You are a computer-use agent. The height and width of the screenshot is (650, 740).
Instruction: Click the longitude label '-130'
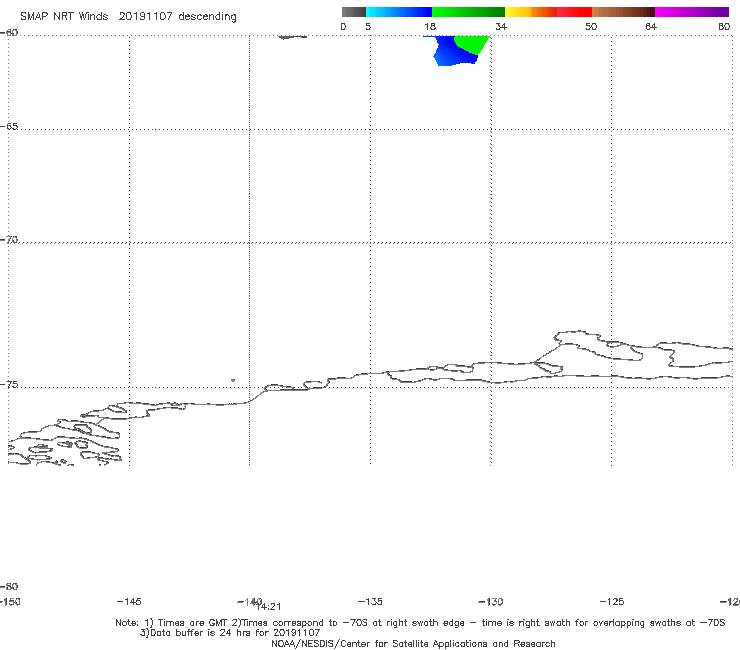[491, 601]
